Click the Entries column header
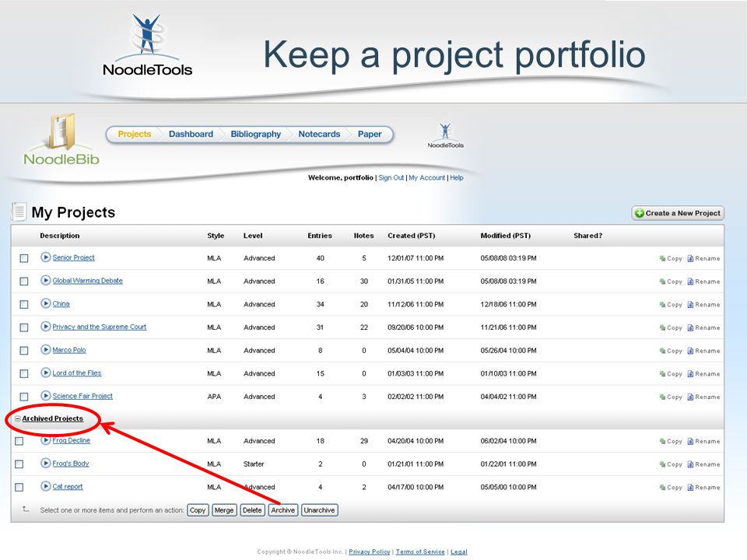 click(x=320, y=236)
